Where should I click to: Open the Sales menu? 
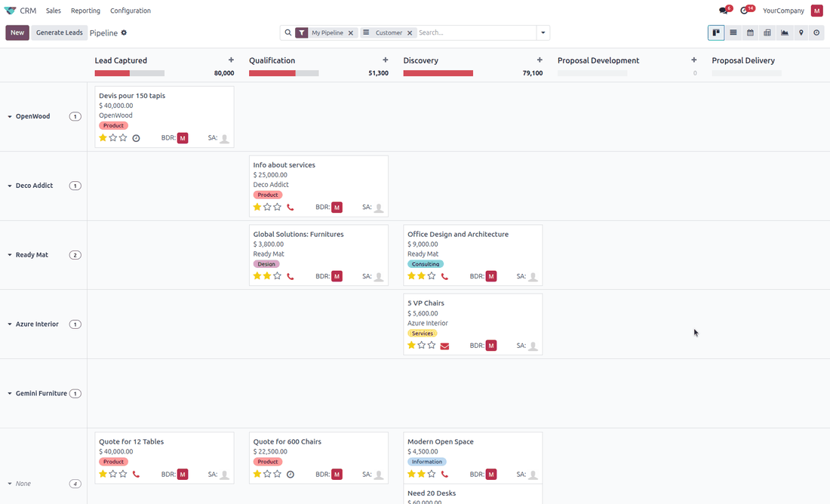coord(53,11)
